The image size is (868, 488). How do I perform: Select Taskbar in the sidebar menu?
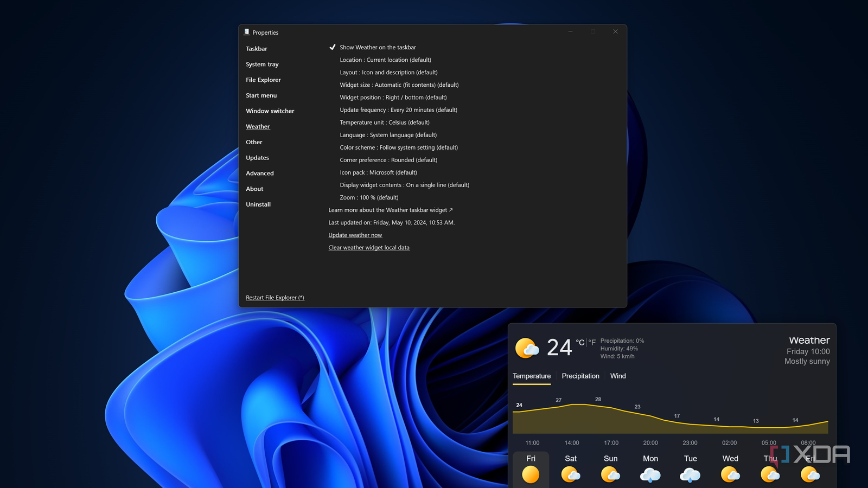coord(256,49)
